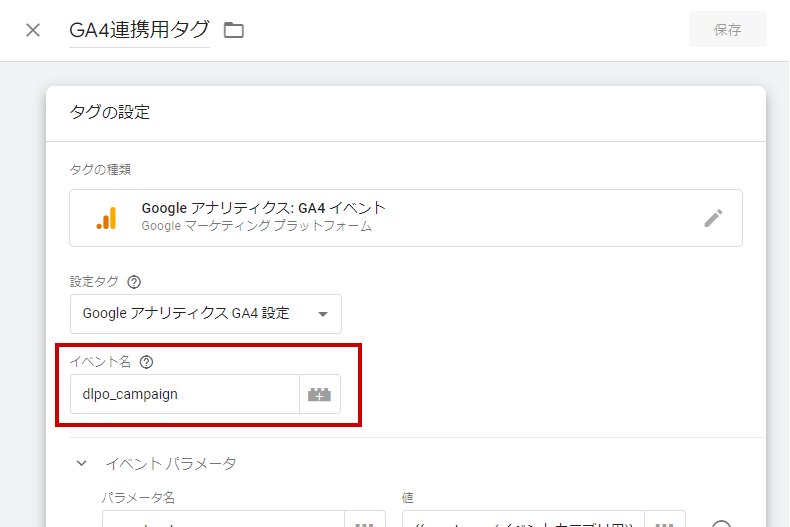Insert variable using brick icon for event name
Image resolution: width=790 pixels, height=527 pixels.
[319, 394]
